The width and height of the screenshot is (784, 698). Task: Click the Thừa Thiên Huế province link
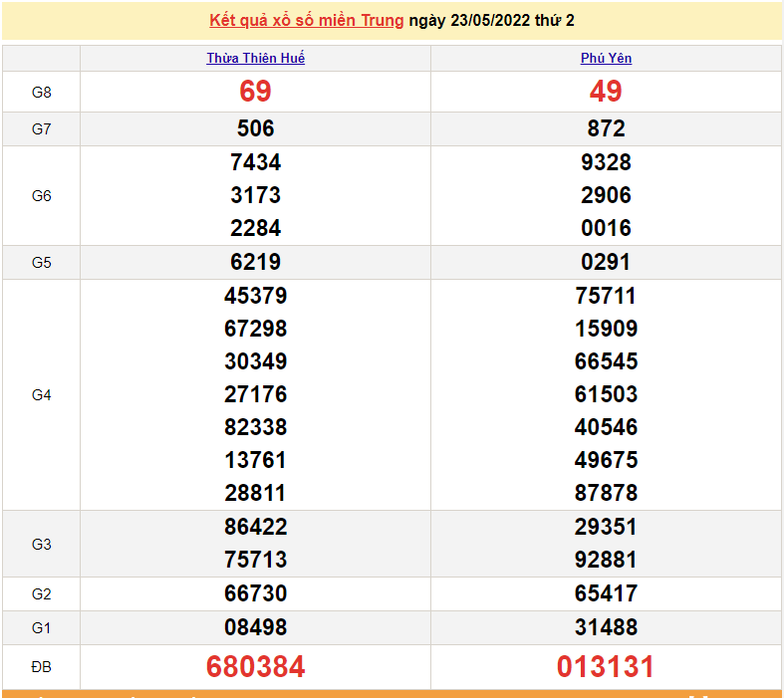point(255,59)
